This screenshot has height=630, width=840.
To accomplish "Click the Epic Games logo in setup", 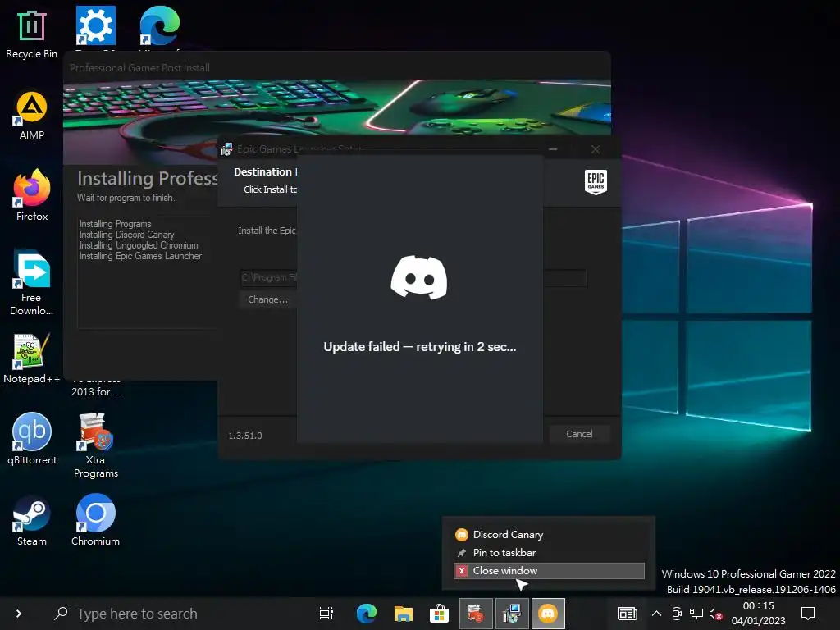I will coord(596,181).
